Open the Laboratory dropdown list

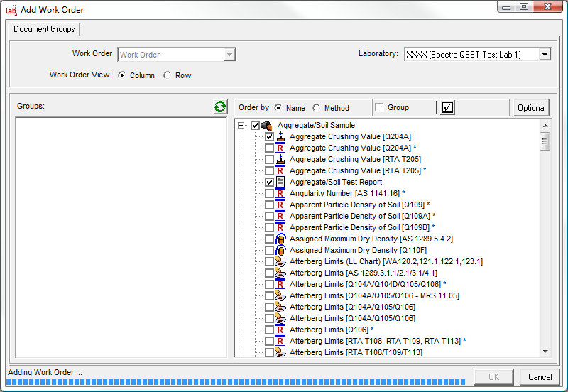[544, 55]
